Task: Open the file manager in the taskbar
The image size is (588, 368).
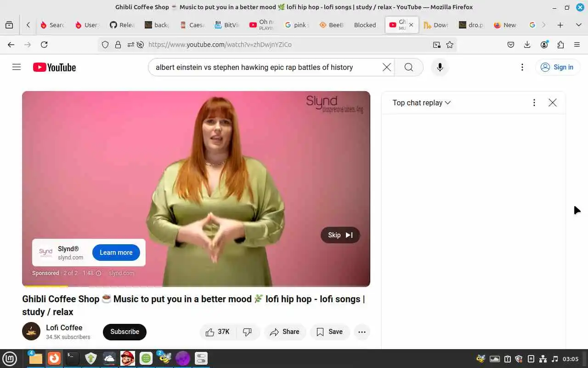Action: tap(35, 358)
